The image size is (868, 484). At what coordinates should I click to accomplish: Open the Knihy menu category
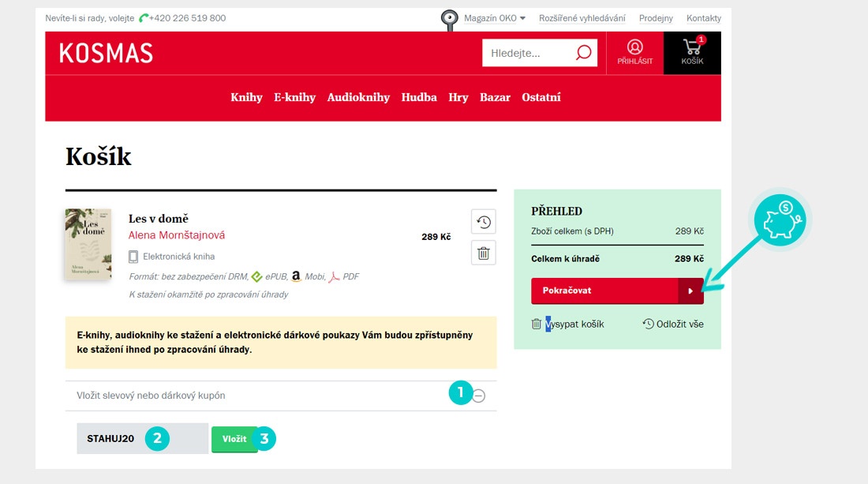point(246,97)
